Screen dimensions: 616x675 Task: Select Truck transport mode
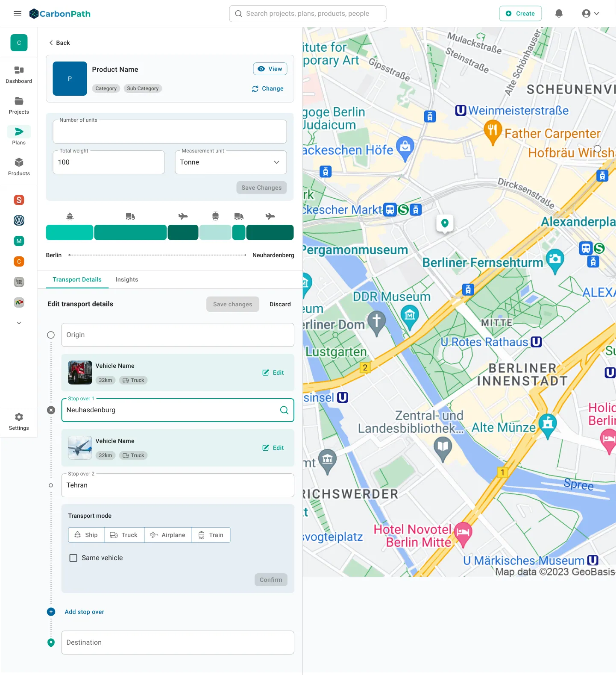click(x=124, y=535)
